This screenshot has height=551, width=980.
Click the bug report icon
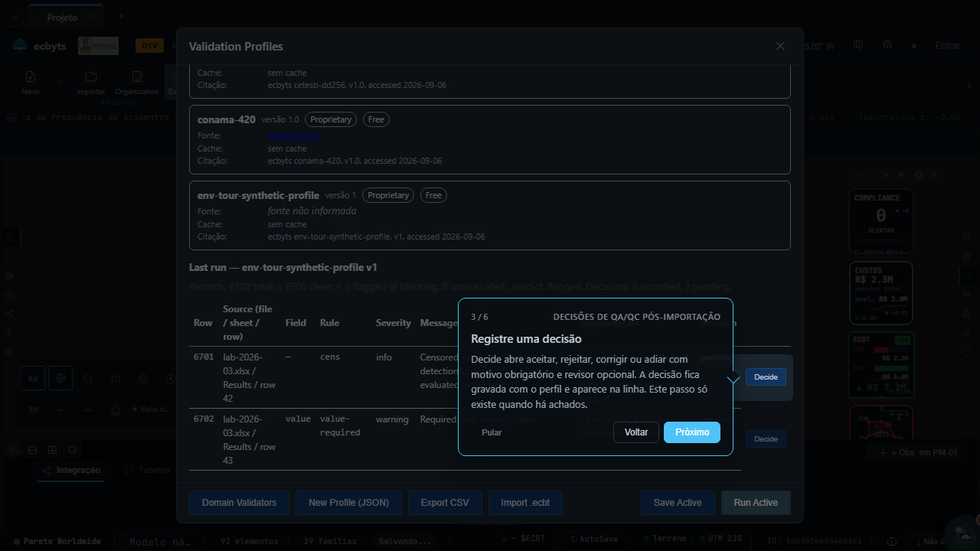click(887, 46)
